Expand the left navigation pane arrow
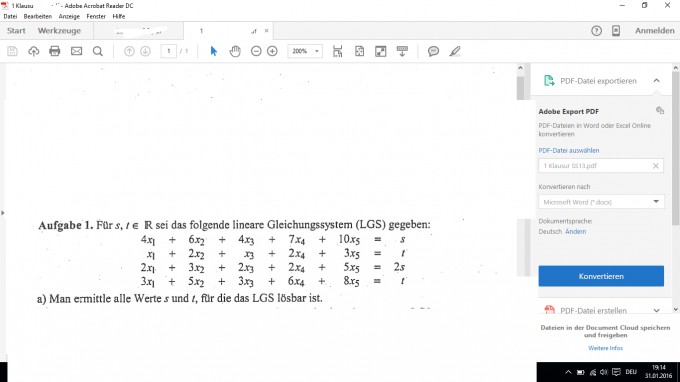The image size is (680, 382). click(3, 213)
